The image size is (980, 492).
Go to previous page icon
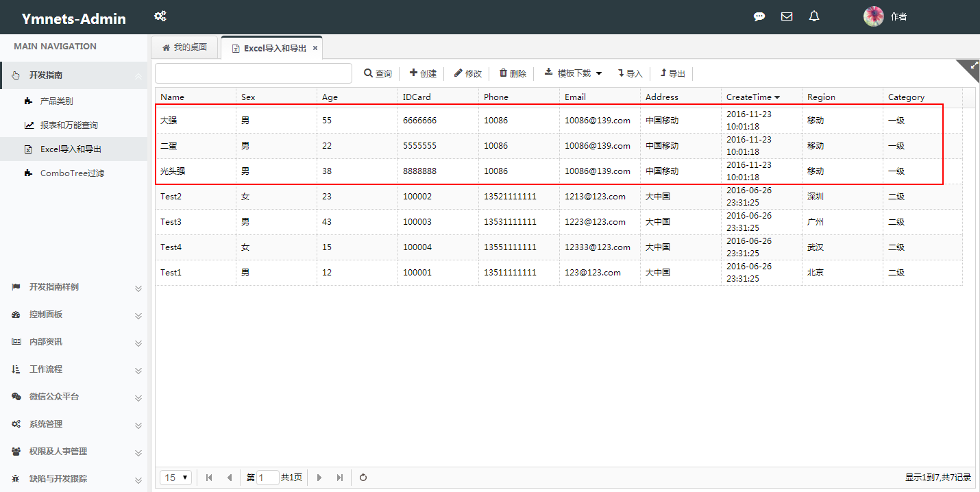230,478
